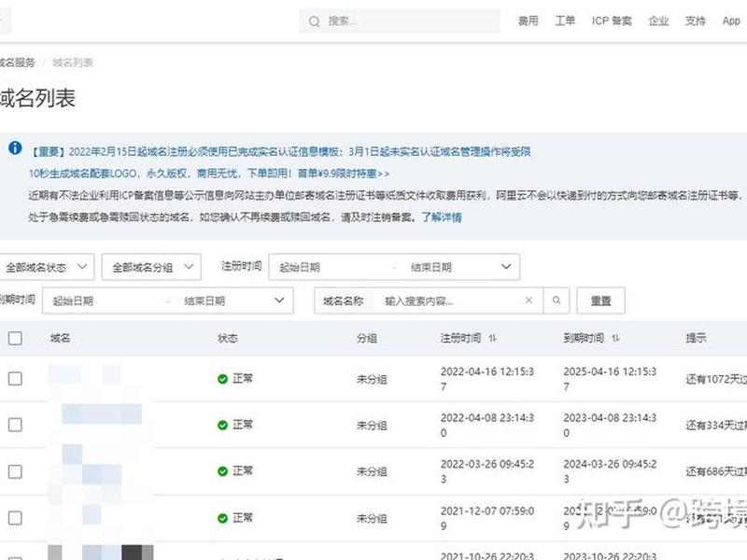
Task: Open 工单 in the top navigation
Action: coord(565,21)
